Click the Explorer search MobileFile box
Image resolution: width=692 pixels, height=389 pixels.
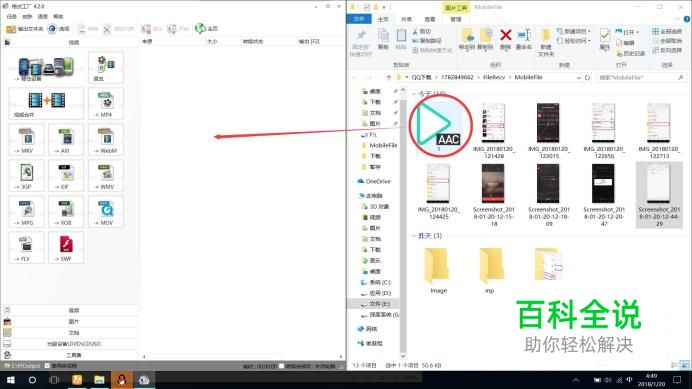(640, 77)
